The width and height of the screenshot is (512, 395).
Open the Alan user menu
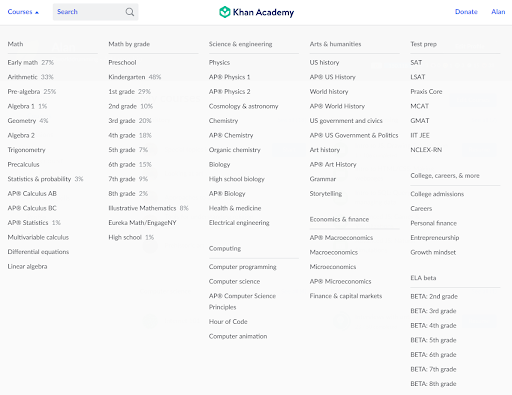(x=498, y=12)
